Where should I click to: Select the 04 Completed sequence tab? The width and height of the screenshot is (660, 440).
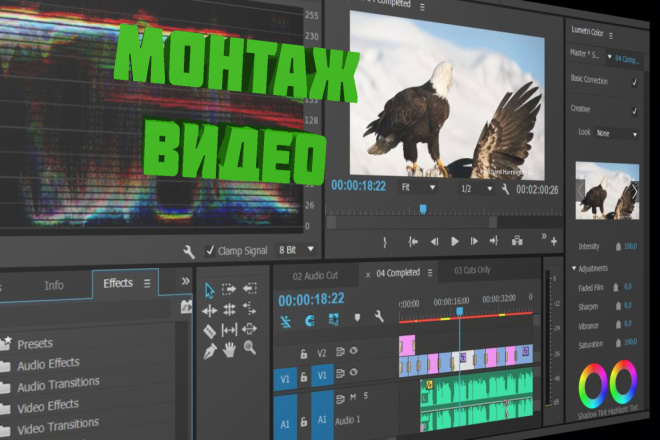click(x=398, y=273)
